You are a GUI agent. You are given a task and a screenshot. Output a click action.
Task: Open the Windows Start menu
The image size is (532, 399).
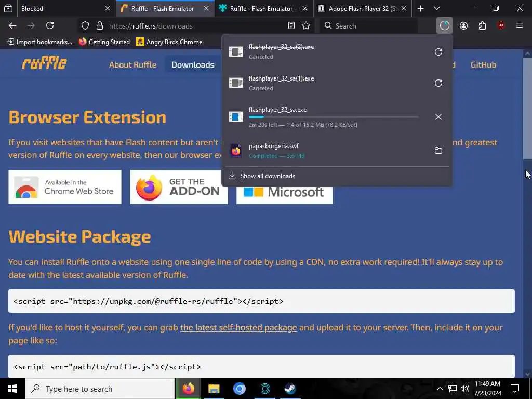click(x=12, y=389)
